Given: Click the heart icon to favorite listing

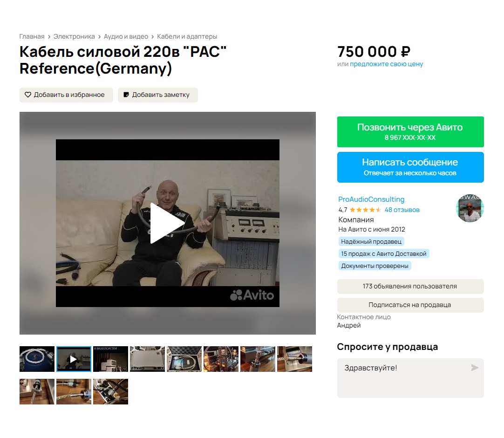Looking at the screenshot, I should point(28,95).
